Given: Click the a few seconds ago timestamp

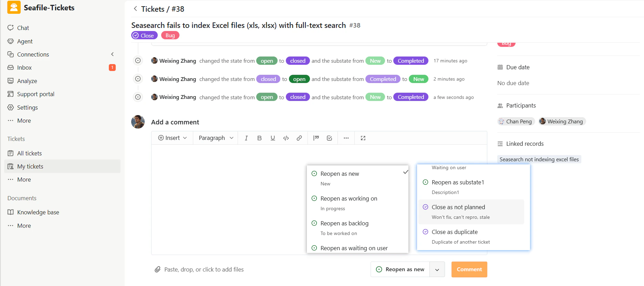Looking at the screenshot, I should coord(453,97).
